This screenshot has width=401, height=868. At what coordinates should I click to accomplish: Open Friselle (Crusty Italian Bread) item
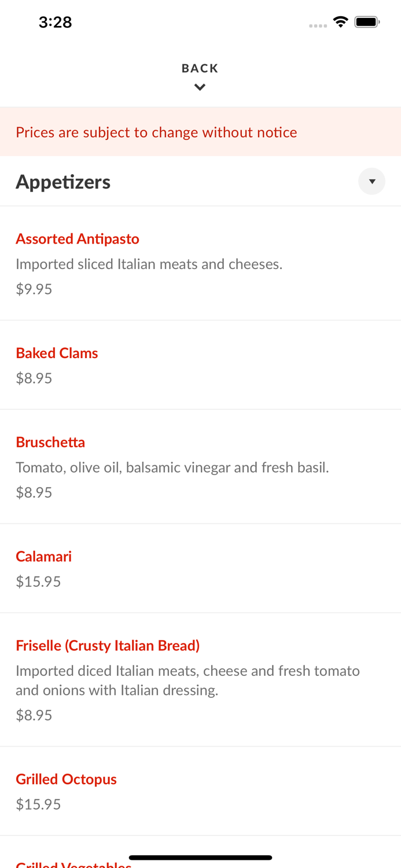(x=108, y=645)
